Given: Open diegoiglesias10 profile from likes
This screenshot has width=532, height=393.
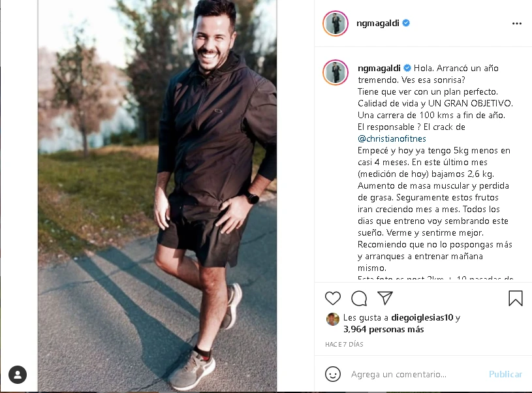Looking at the screenshot, I should click(422, 317).
